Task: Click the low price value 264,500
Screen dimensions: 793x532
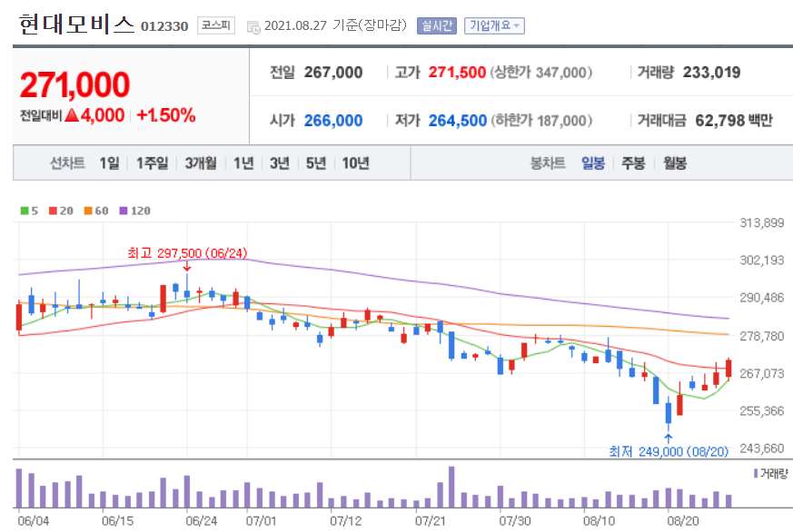Action: point(458,121)
